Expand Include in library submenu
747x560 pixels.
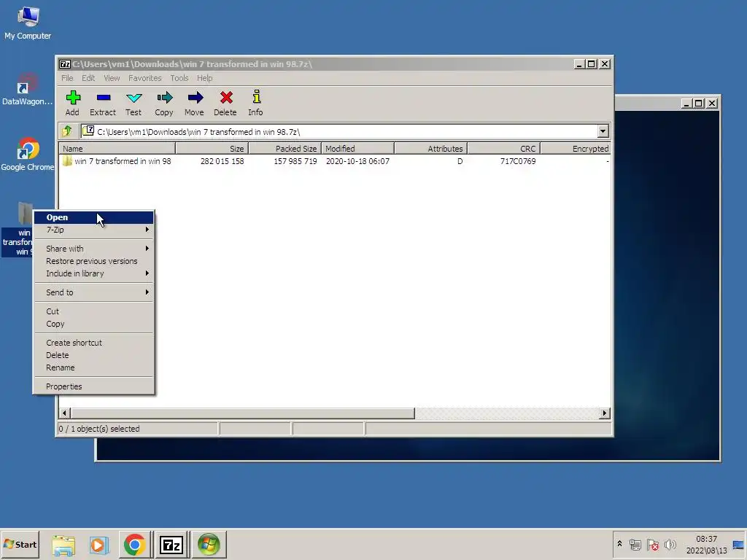94,274
